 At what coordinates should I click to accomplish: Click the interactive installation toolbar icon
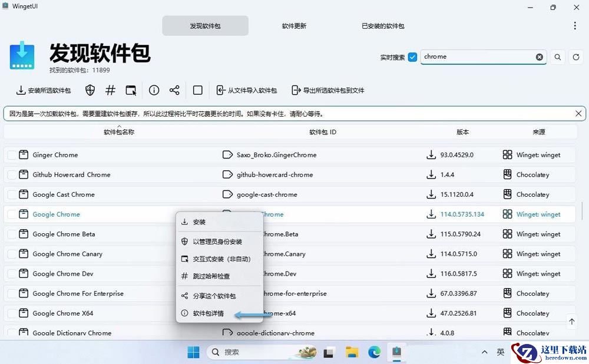pyautogui.click(x=131, y=90)
